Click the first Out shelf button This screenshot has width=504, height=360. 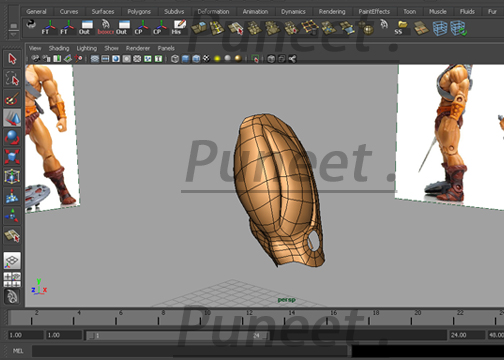pos(86,28)
